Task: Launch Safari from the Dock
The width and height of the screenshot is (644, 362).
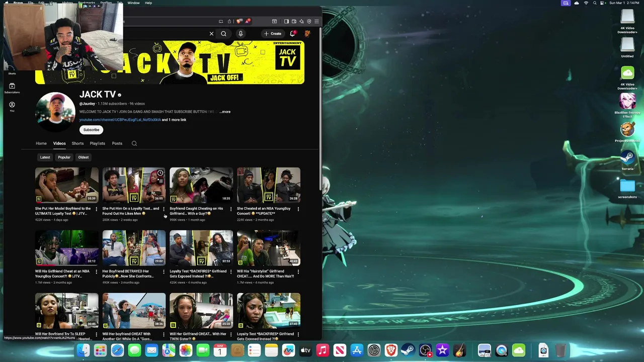Action: pos(117,350)
